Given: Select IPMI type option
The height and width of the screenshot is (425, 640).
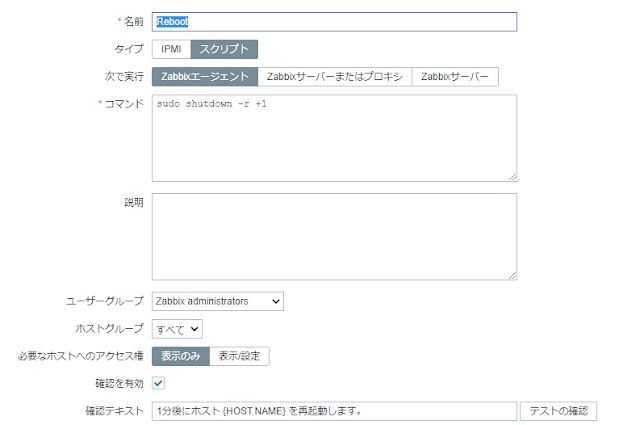Looking at the screenshot, I should pyautogui.click(x=171, y=49).
